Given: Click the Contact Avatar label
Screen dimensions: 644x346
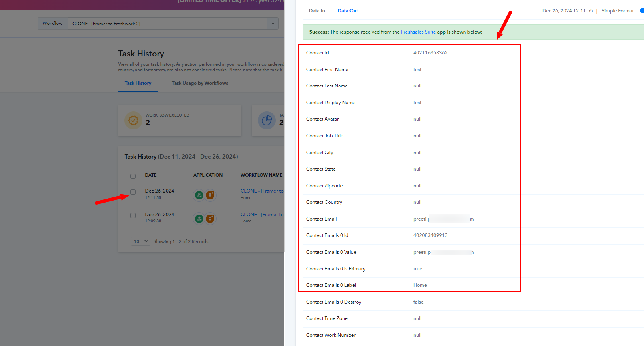Looking at the screenshot, I should (x=323, y=119).
